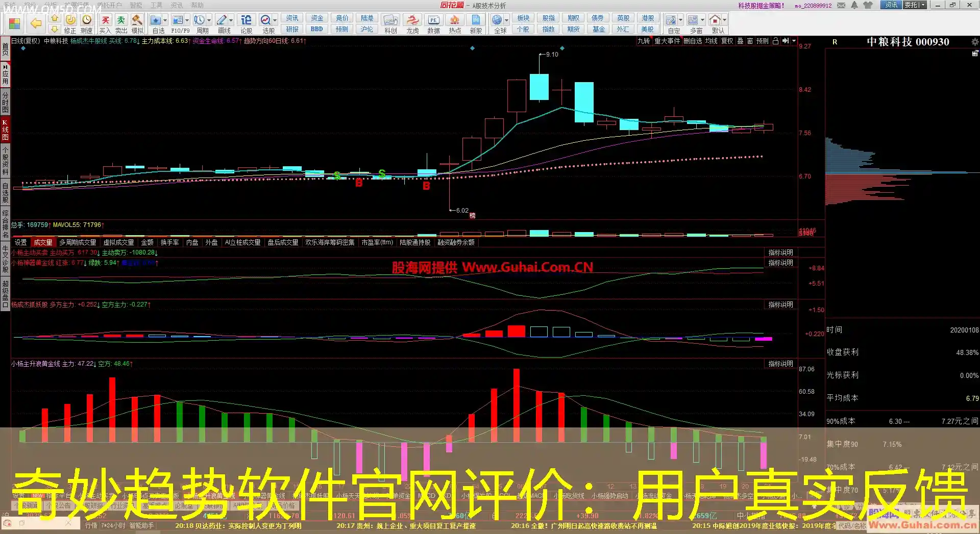Screen dimensions: 980x534
Task: Click the 删自选 remove favorite button
Action: click(693, 41)
